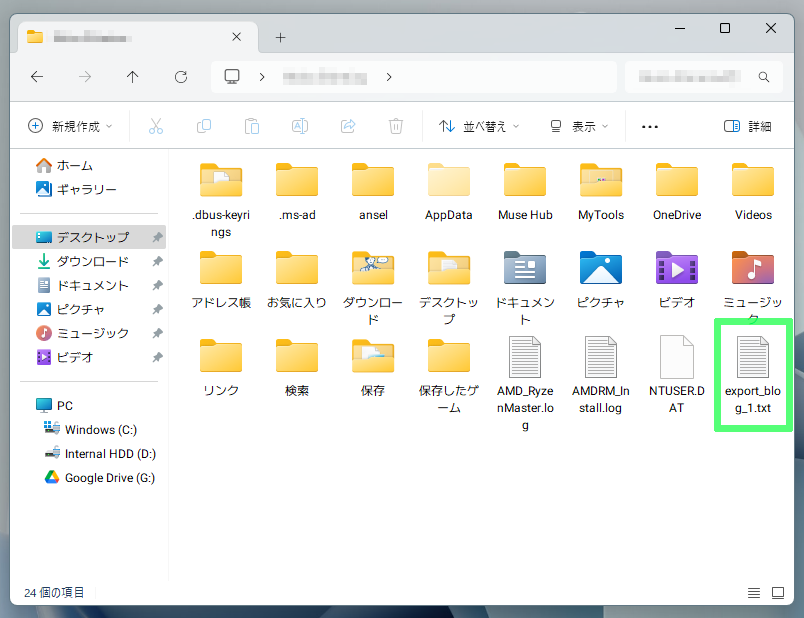804x618 pixels.
Task: Add a new tab with plus button
Action: (280, 37)
